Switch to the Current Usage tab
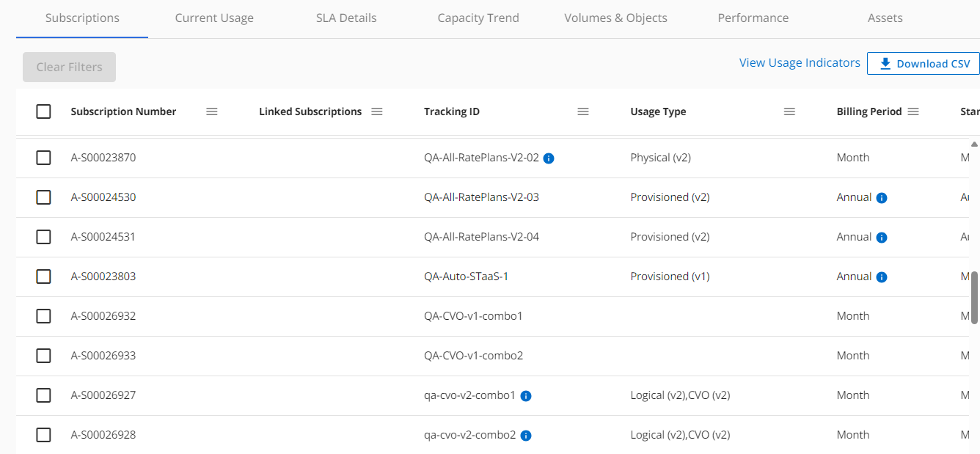980x454 pixels. (x=214, y=18)
